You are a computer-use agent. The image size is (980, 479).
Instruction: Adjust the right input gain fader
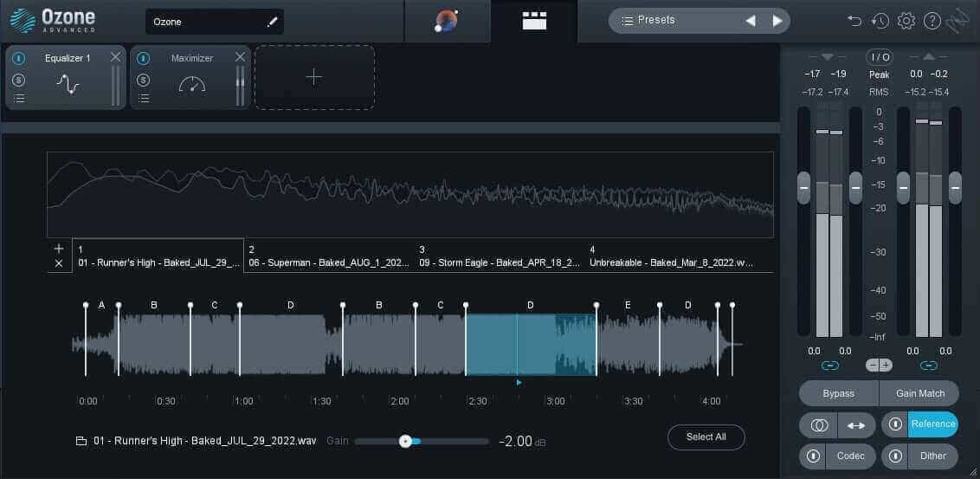pyautogui.click(x=855, y=188)
